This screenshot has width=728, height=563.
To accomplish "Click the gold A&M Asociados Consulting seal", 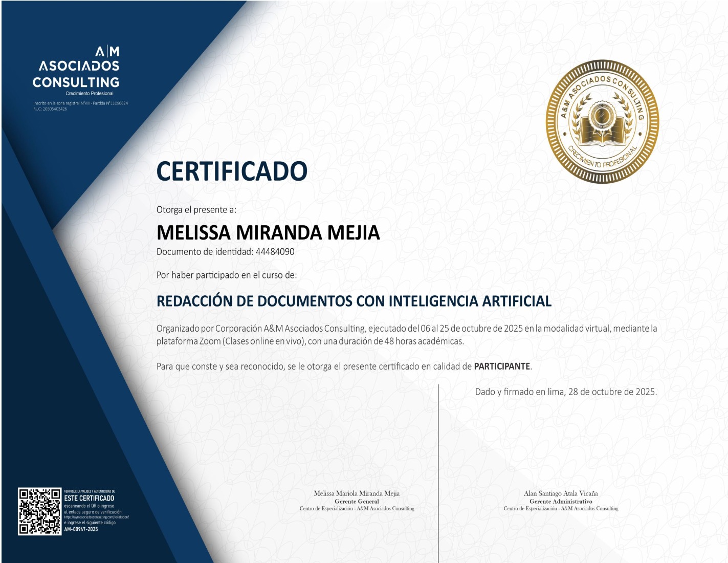I will pos(602,122).
